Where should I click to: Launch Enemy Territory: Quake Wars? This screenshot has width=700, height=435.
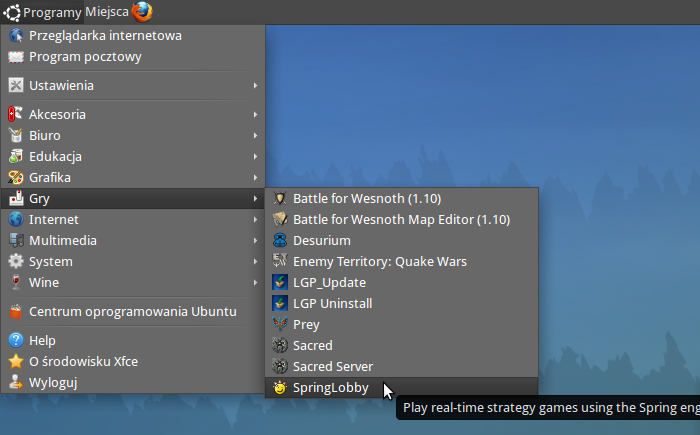[x=402, y=261]
